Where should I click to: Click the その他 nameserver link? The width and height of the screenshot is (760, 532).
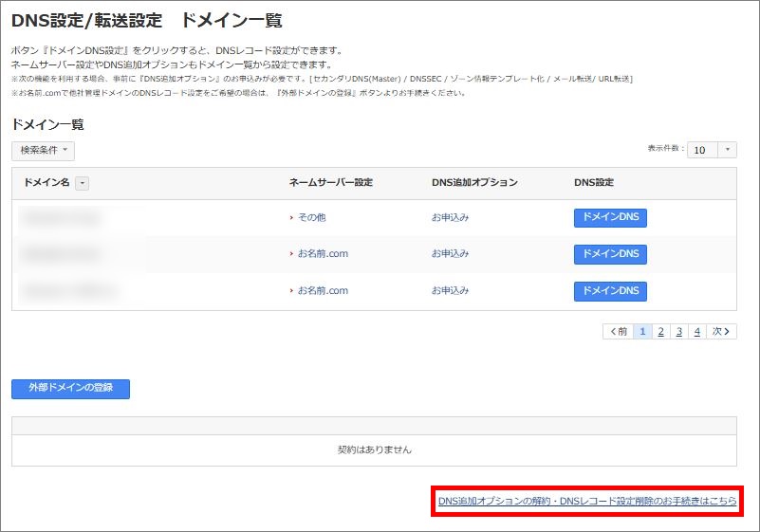pyautogui.click(x=311, y=217)
